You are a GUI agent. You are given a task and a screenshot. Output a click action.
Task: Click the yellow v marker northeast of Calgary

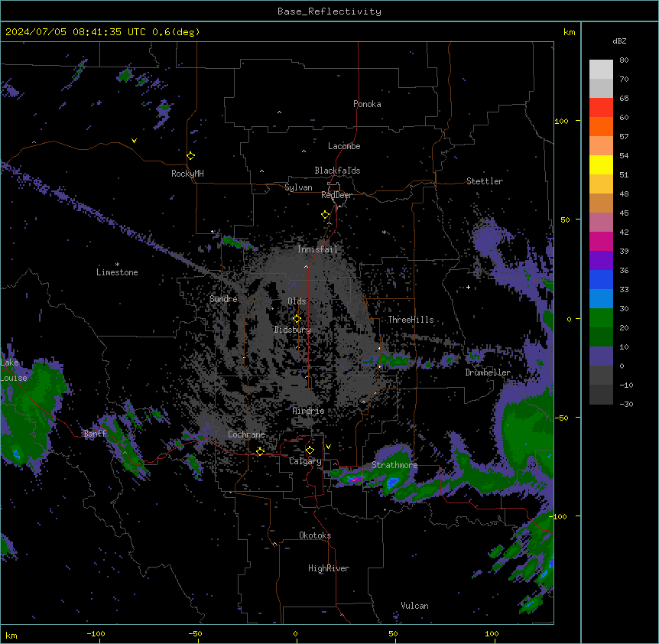coord(328,447)
